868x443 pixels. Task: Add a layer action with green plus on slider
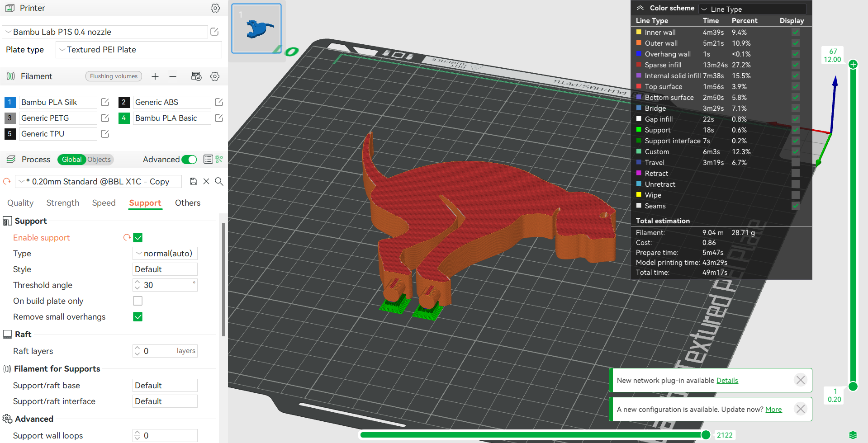(853, 64)
